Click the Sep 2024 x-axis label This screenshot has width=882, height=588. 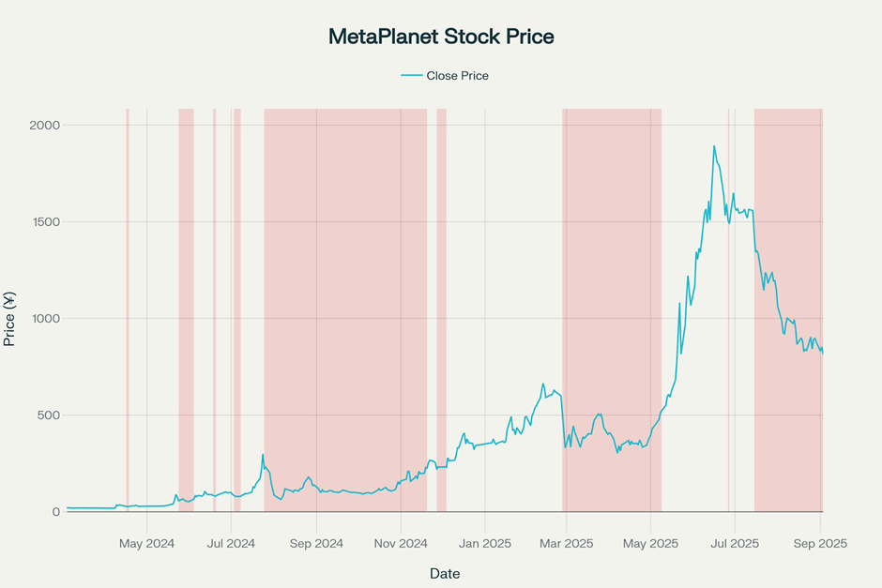pos(316,543)
